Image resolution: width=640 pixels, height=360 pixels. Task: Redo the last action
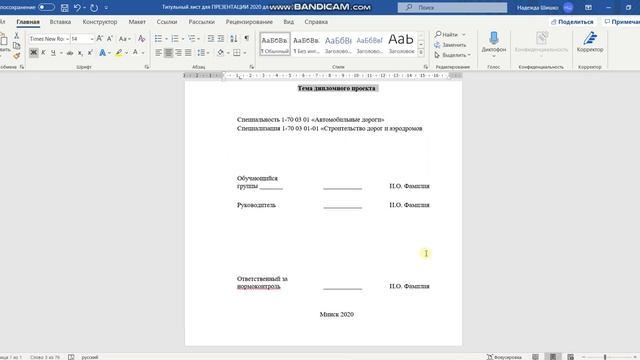[94, 7]
